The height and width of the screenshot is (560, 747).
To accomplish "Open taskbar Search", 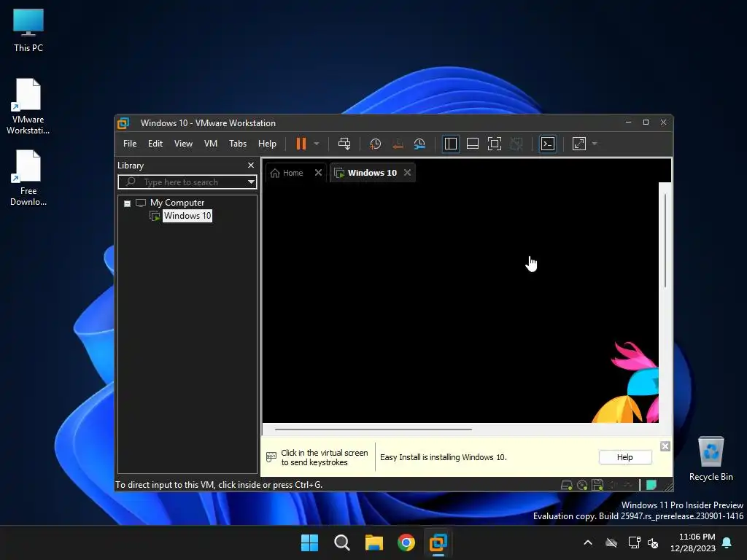I will 341,542.
